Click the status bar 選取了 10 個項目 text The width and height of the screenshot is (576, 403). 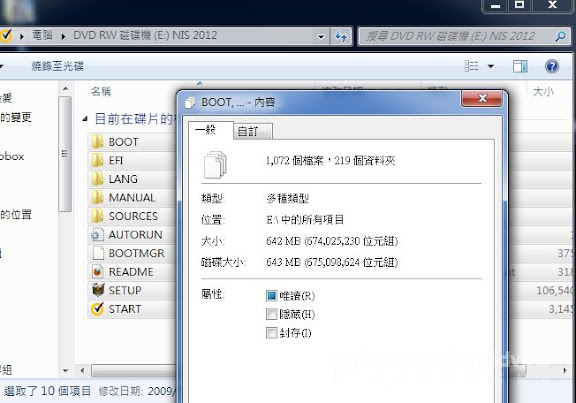point(47,391)
